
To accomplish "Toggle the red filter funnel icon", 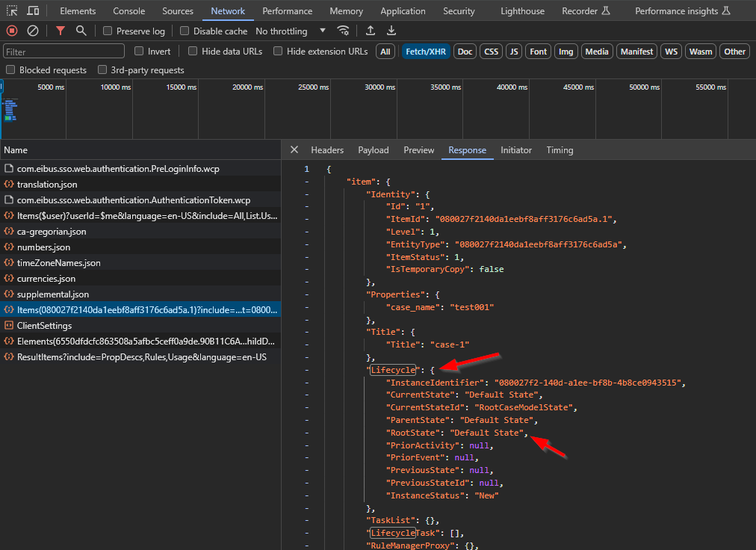I will pyautogui.click(x=61, y=31).
